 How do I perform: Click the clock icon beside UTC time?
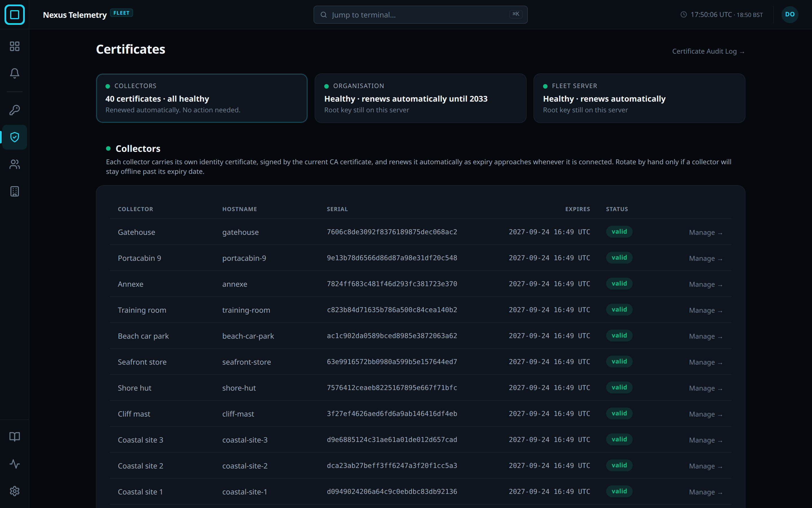tap(683, 14)
